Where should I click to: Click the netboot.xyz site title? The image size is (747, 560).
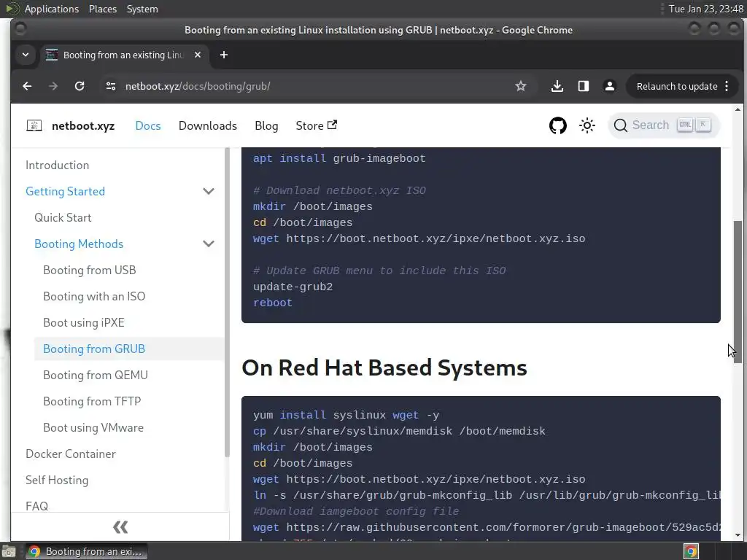[x=83, y=125]
